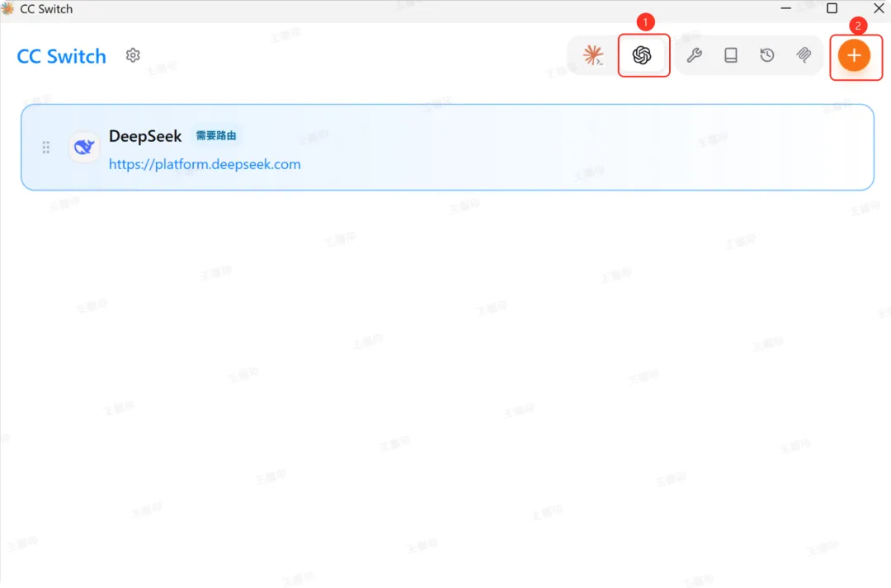Viewport: 891px width, 588px height.
Task: Minimize the CC Switch window
Action: (786, 8)
